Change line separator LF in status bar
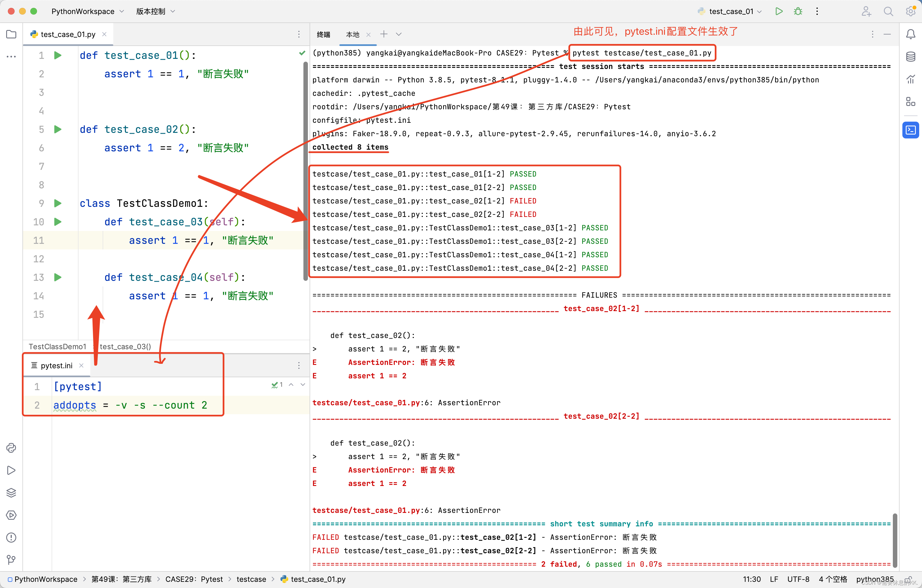This screenshot has width=922, height=588. coord(774,579)
